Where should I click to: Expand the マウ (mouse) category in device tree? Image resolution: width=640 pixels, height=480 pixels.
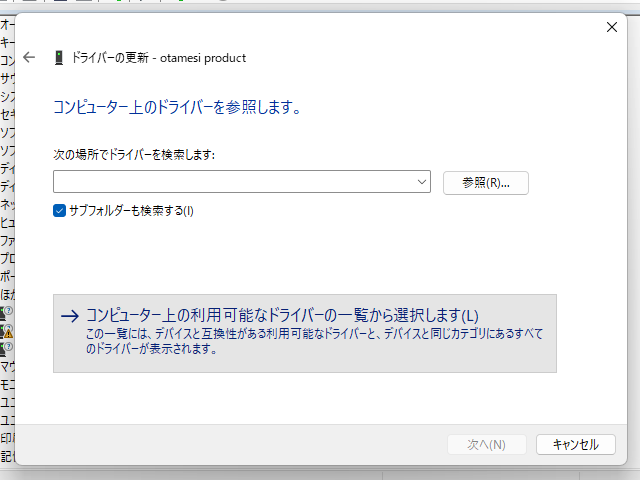coord(7,366)
